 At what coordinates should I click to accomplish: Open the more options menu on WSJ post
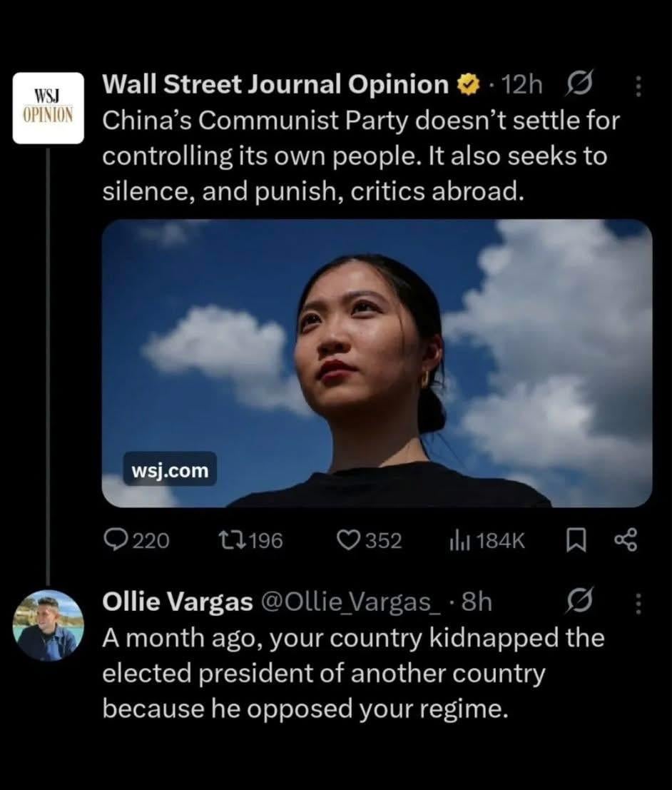point(638,86)
